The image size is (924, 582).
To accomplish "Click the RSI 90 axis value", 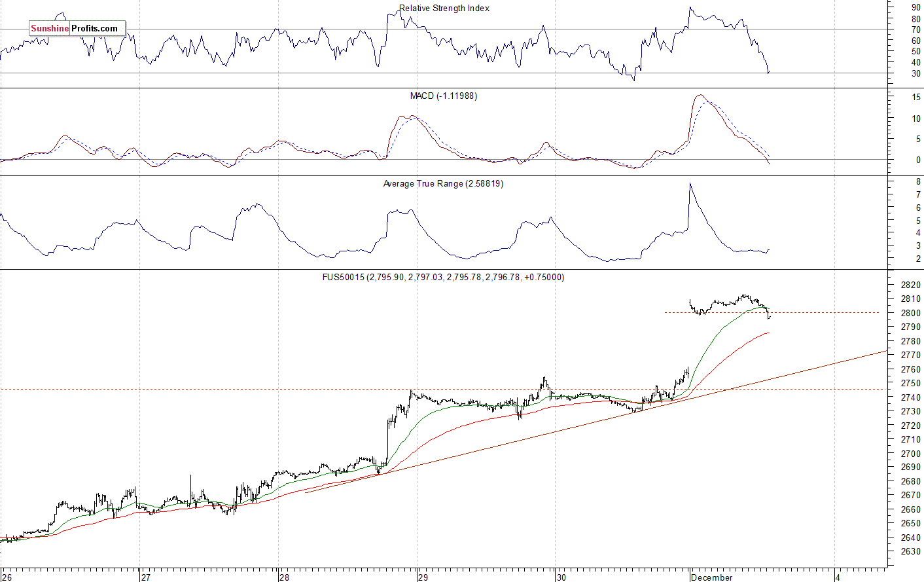I will pyautogui.click(x=916, y=7).
